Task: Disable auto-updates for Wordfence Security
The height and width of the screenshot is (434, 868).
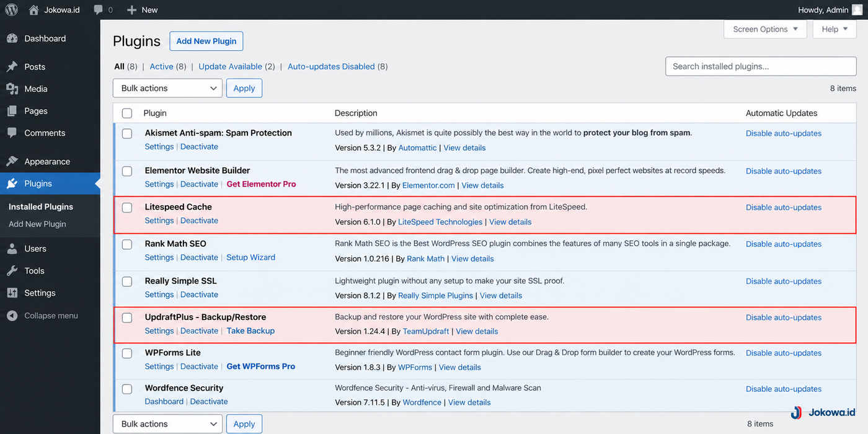Action: click(784, 389)
